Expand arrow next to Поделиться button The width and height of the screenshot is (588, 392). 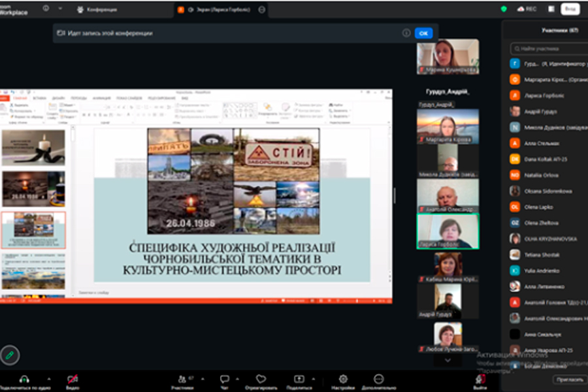314,379
